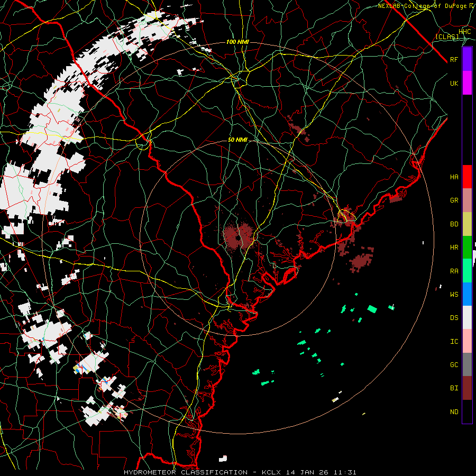476x476 pixels.
Task: Click the purple RF legend color swatch
Action: pyautogui.click(x=467, y=59)
